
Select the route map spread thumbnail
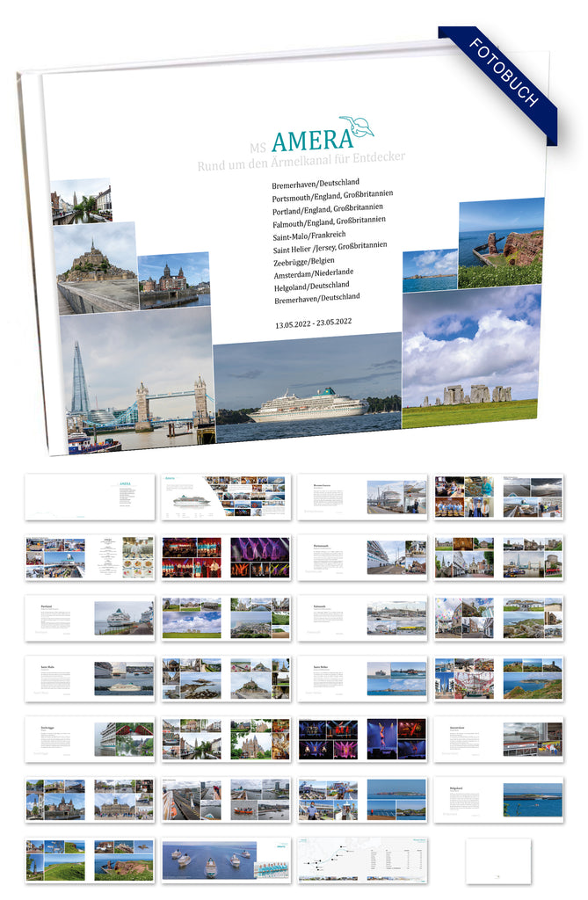click(x=362, y=860)
